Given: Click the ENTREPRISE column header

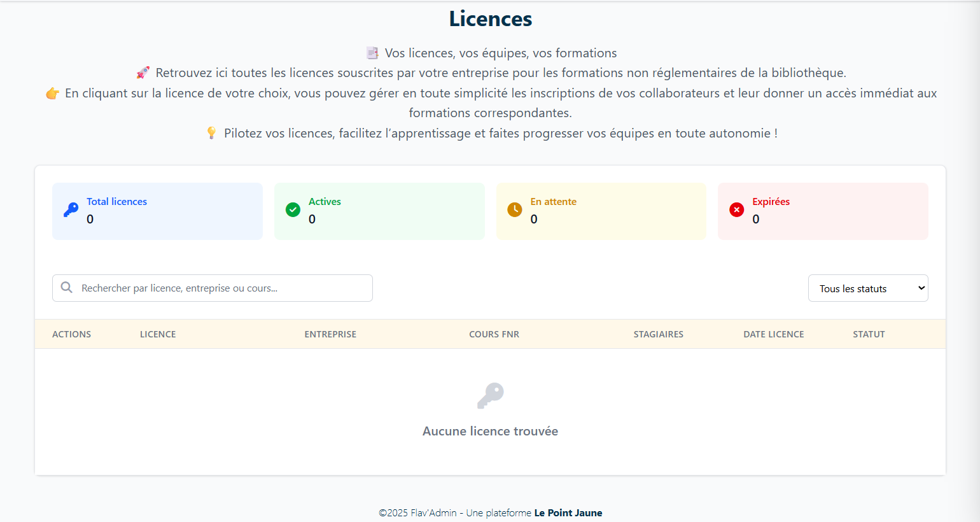Looking at the screenshot, I should click(x=330, y=334).
